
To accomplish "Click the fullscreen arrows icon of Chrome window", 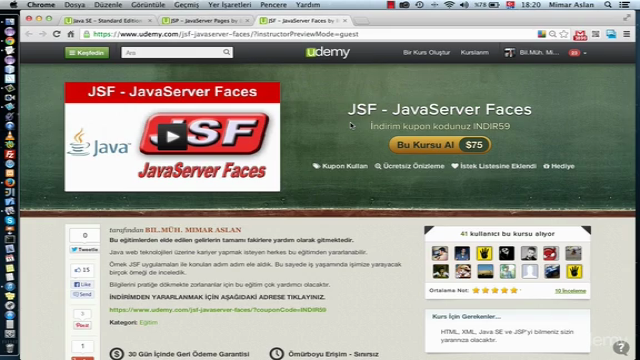I will click(x=627, y=18).
